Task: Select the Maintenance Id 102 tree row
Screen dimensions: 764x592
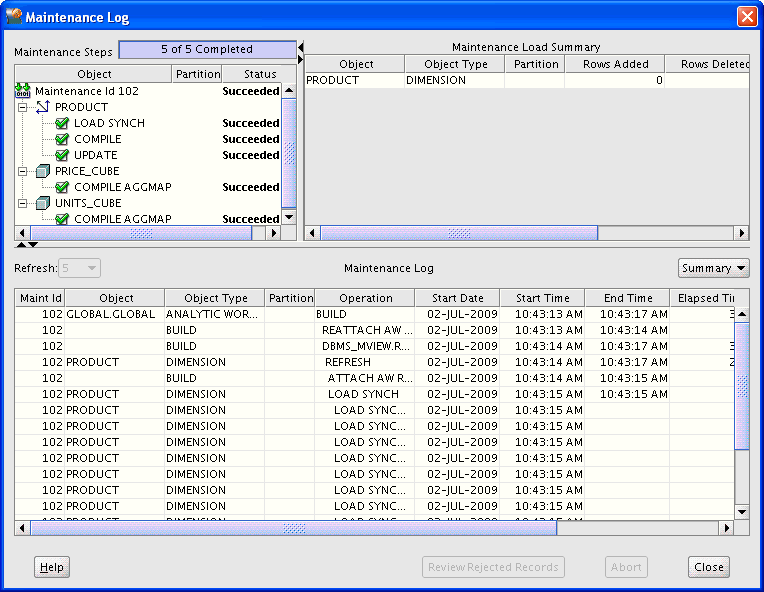Action: coord(148,91)
